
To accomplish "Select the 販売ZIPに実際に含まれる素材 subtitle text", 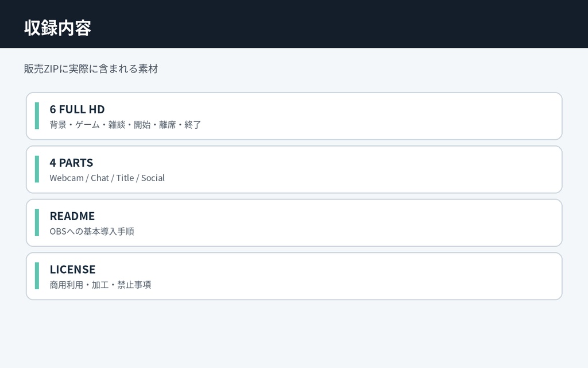I will tap(91, 69).
